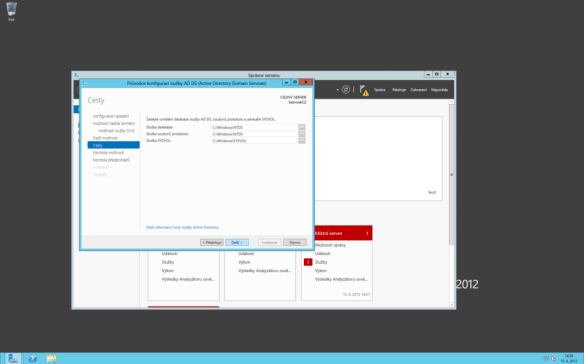Open the notifications flag with warning
The image size is (584, 364).
pos(364,90)
